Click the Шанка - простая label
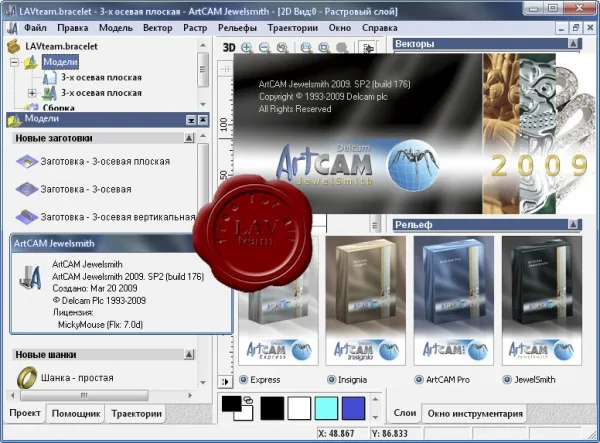This screenshot has height=443, width=600. 77,378
